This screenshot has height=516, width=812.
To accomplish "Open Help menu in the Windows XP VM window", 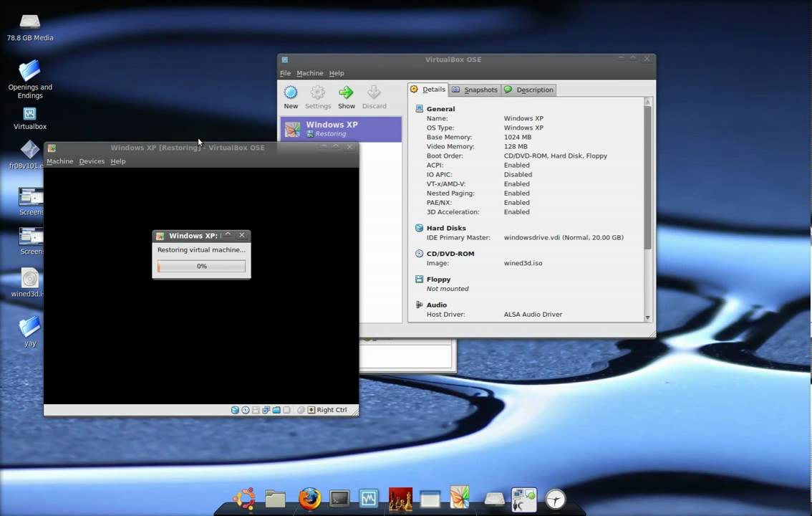I will [118, 161].
